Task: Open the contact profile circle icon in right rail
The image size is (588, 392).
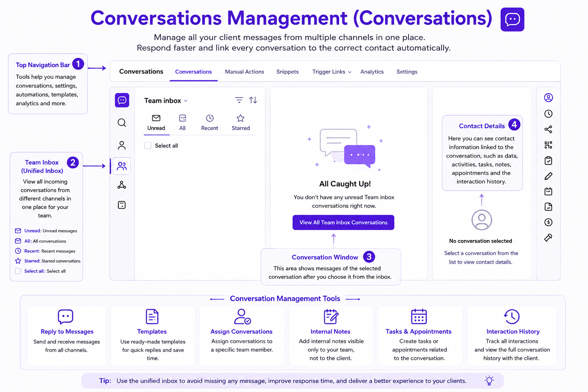Action: [x=548, y=98]
